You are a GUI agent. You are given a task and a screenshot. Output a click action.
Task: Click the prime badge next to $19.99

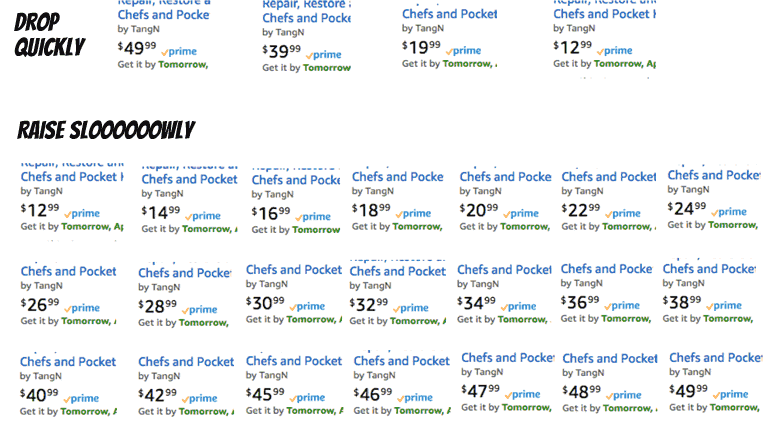tap(464, 51)
